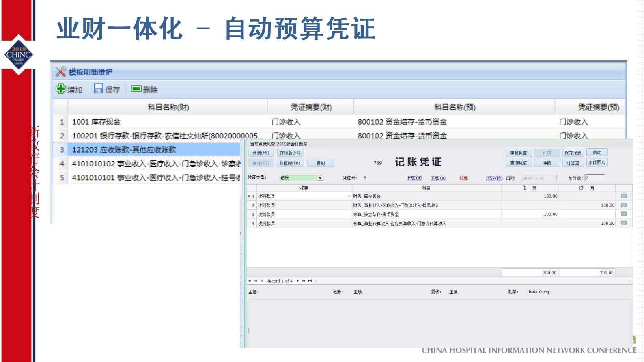The width and height of the screenshot is (644, 362).
Task: Click the 查询凭证 button
Action: click(x=519, y=163)
